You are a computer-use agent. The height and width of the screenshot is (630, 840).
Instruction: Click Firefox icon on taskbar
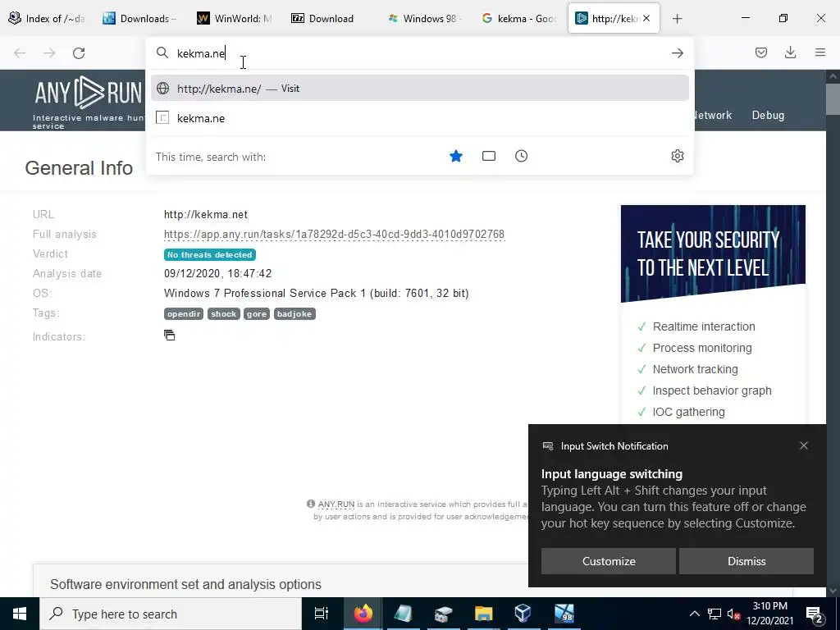(x=363, y=614)
